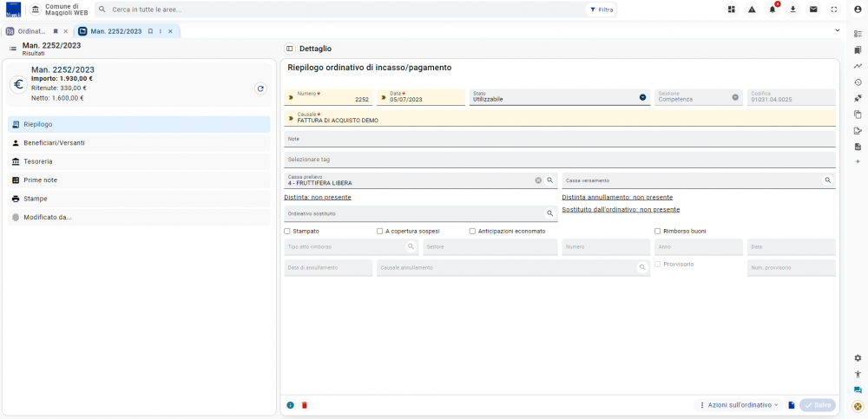The width and height of the screenshot is (868, 419).
Task: Open the warning triangle alerts icon
Action: (x=752, y=10)
